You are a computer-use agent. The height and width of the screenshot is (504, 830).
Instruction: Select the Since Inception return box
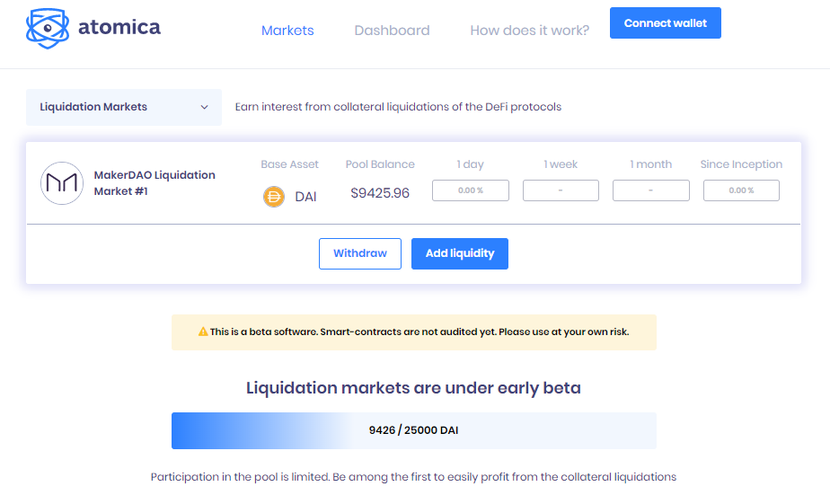(x=741, y=190)
